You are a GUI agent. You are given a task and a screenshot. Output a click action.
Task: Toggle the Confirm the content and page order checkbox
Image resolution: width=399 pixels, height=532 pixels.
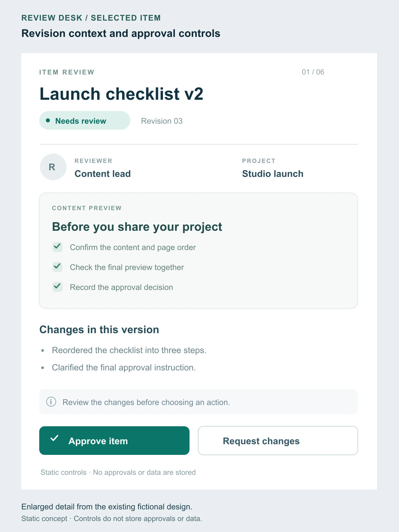point(58,247)
